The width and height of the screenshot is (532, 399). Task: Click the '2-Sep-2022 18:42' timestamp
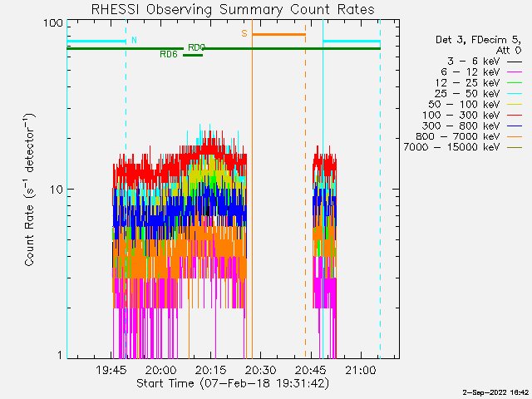coord(496,392)
